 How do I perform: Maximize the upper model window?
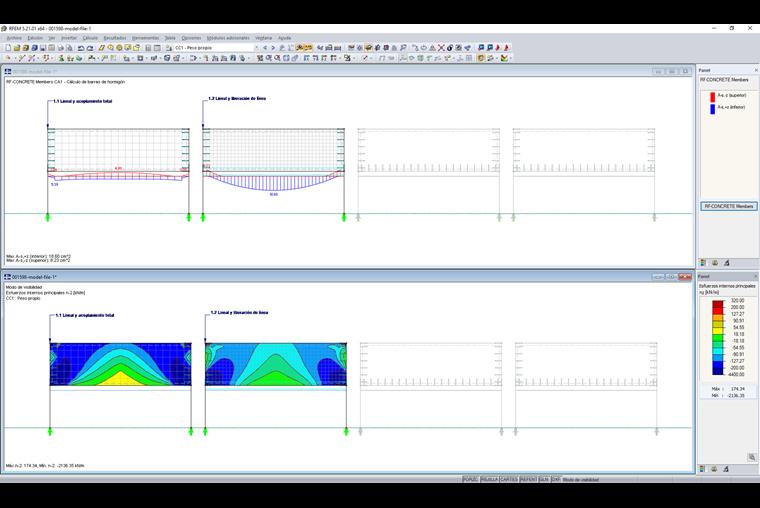[672, 71]
